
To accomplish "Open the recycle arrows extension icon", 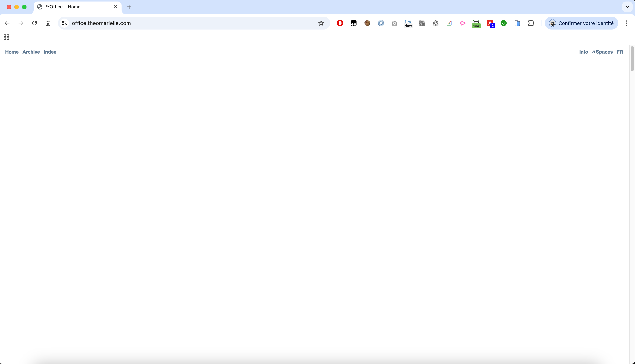I will [435, 23].
